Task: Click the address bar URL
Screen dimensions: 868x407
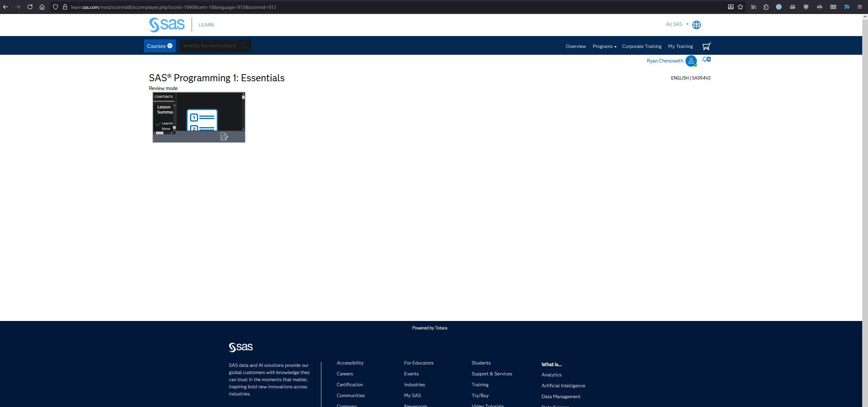Action: pos(173,7)
